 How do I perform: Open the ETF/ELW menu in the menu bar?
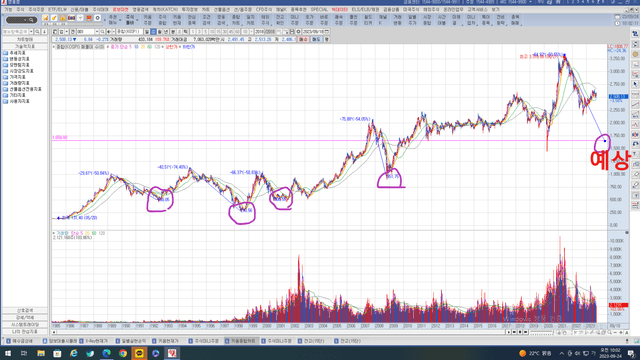[x=57, y=9]
